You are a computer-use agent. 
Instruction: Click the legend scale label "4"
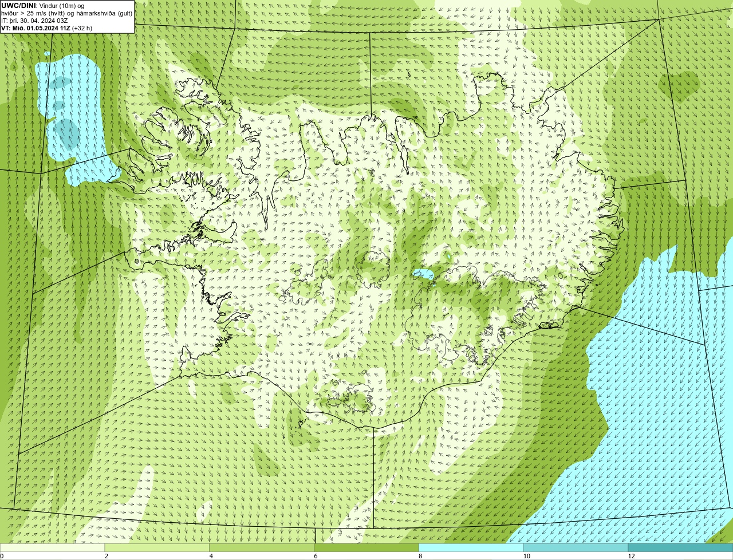211,556
